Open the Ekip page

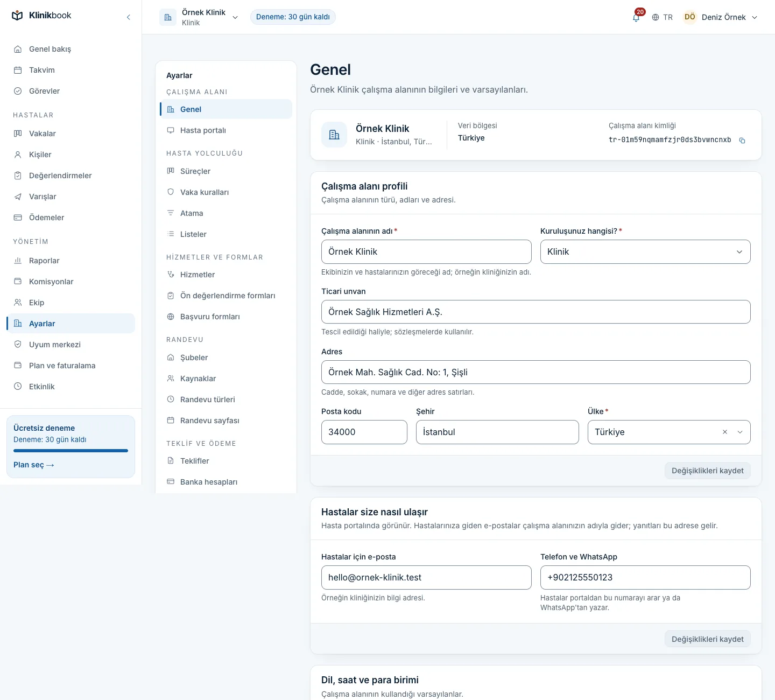pos(71,303)
